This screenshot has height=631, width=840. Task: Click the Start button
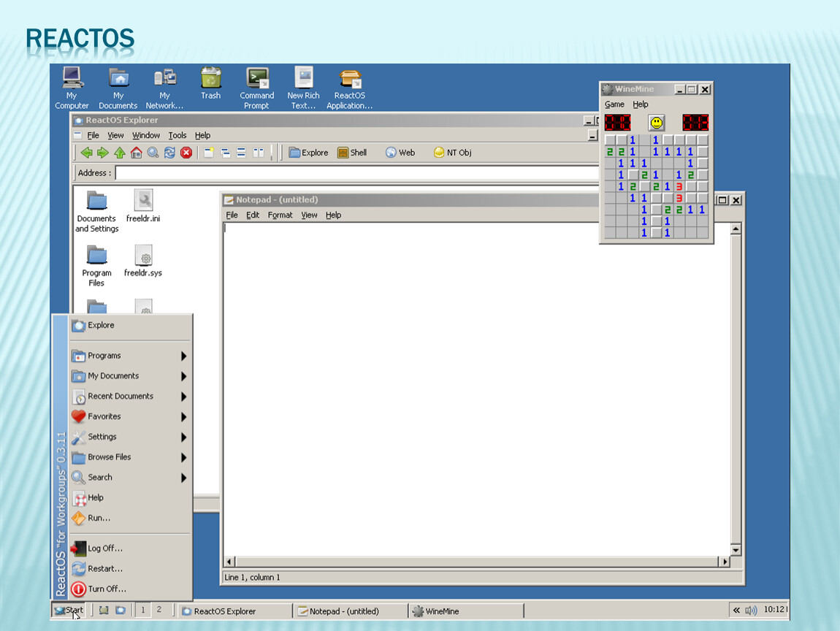pos(69,610)
